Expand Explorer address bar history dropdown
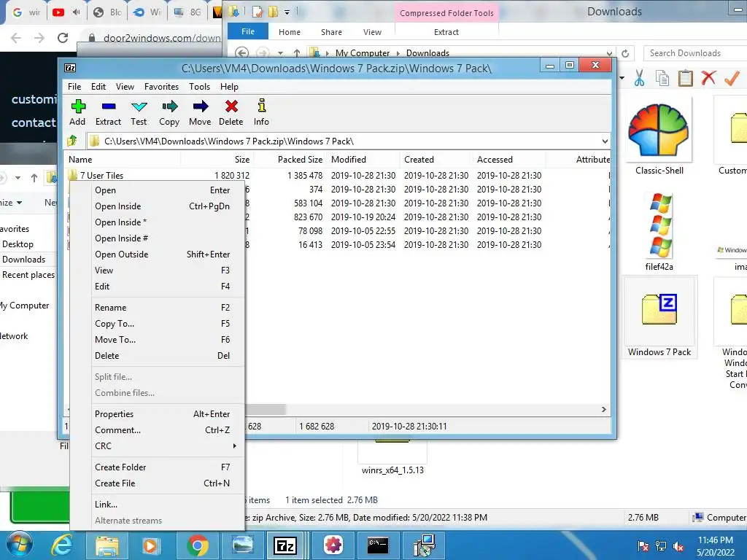Screen dimensions: 747x560 (609, 53)
